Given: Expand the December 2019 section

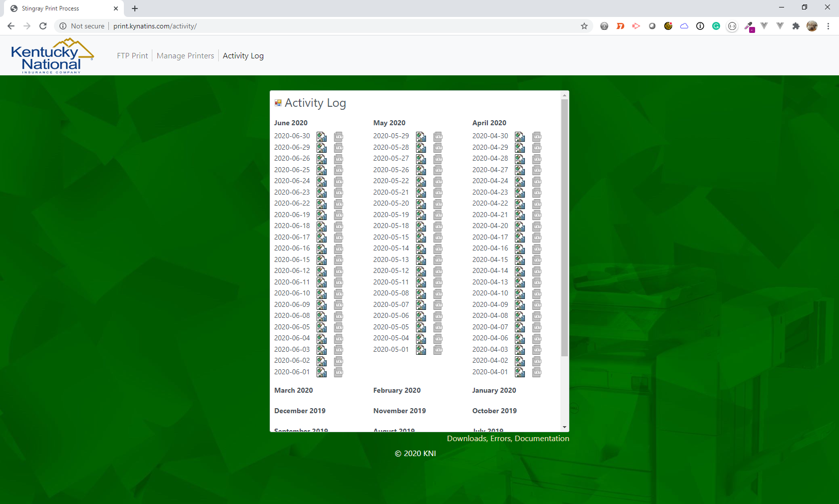Looking at the screenshot, I should pos(300,411).
